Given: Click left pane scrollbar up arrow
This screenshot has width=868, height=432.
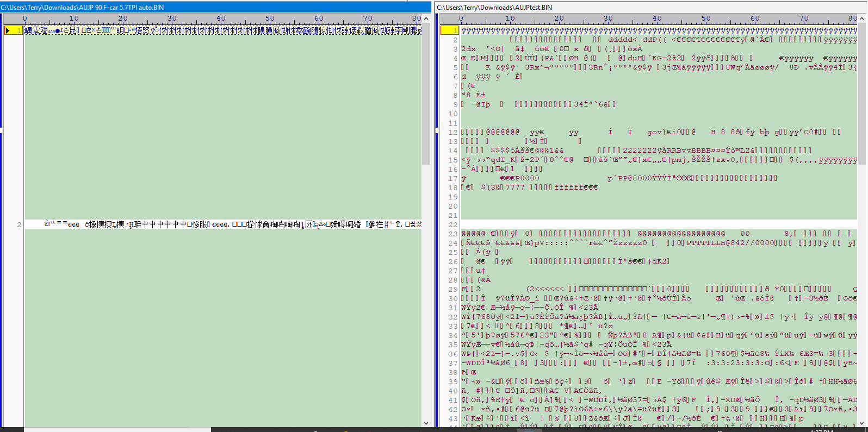Looking at the screenshot, I should click(426, 18).
